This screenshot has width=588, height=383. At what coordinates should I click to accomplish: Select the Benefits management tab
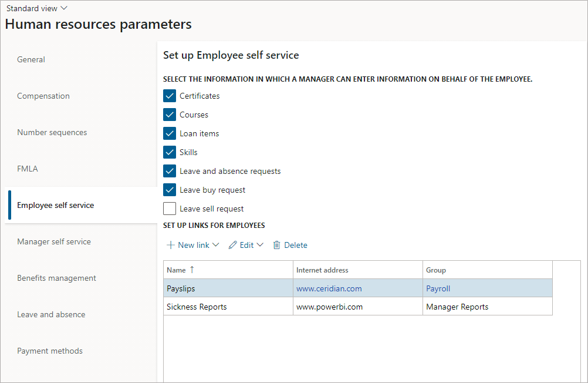(x=56, y=278)
